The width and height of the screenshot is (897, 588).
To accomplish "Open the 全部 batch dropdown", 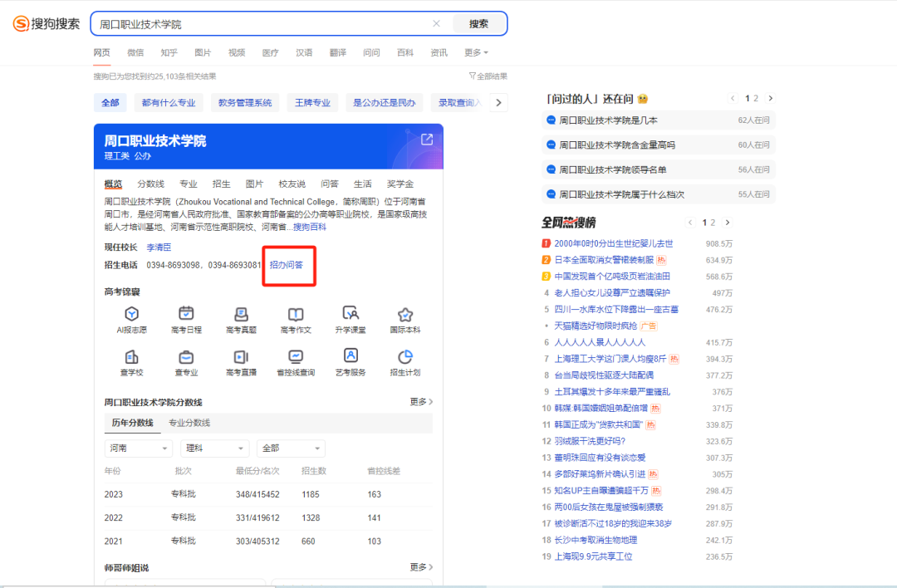I will click(291, 448).
